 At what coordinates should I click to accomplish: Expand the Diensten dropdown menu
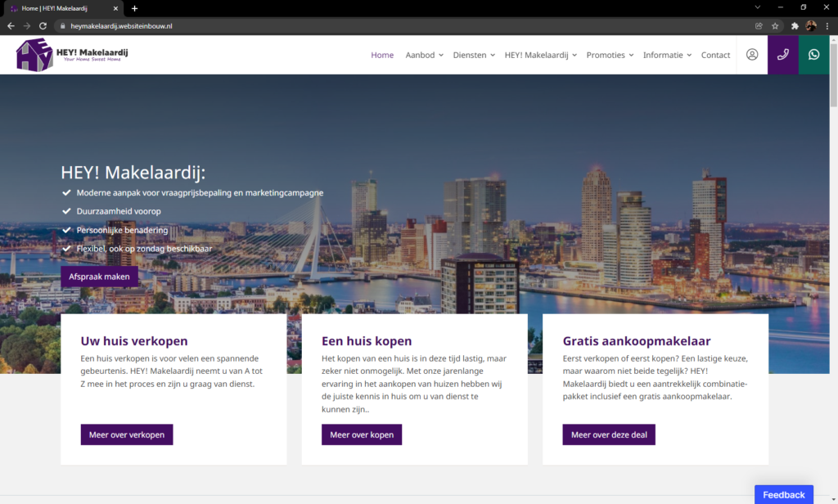[474, 55]
